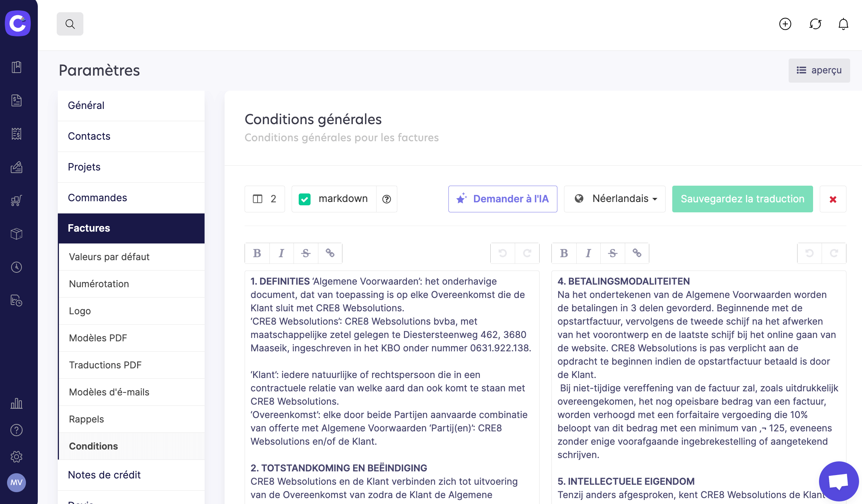Undo in right editor toolbar

tap(809, 253)
